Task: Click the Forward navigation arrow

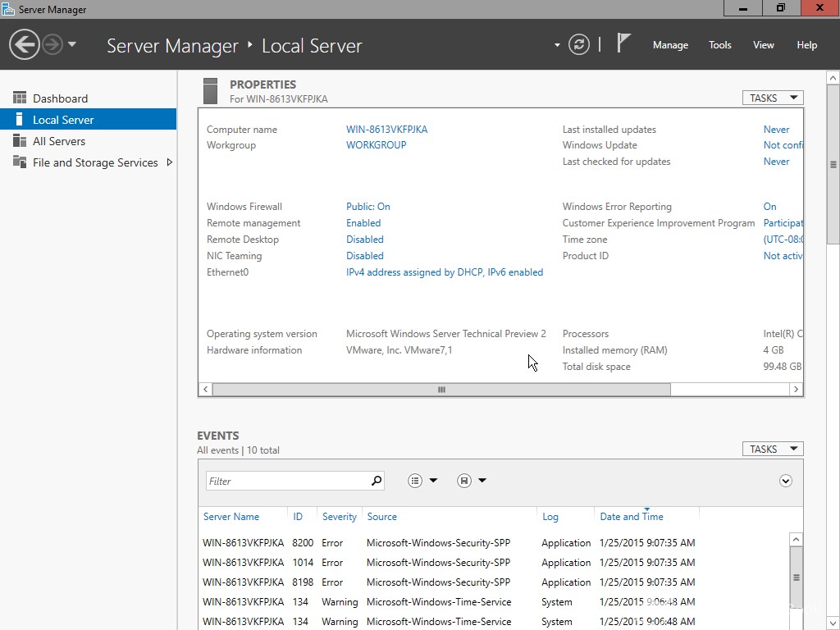Action: (52, 44)
